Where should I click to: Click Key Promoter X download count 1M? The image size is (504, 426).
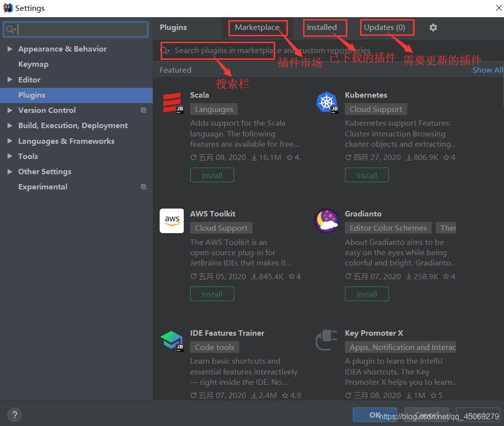point(416,395)
